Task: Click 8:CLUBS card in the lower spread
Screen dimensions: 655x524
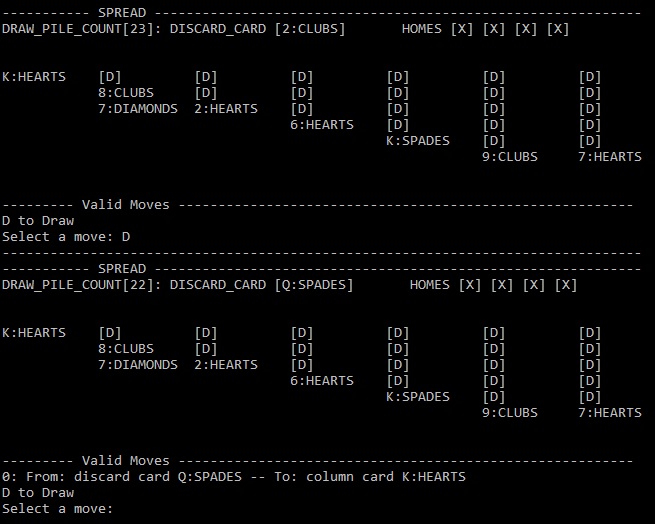Action: point(126,348)
